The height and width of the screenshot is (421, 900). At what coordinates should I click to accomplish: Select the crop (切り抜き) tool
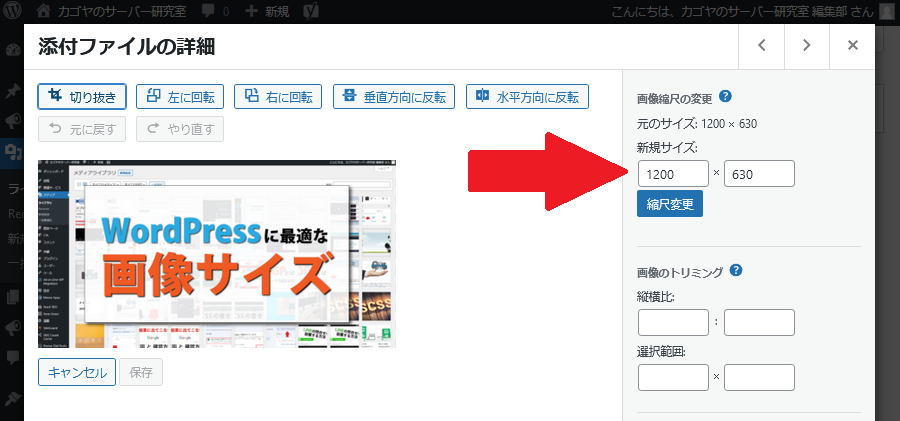pyautogui.click(x=82, y=97)
